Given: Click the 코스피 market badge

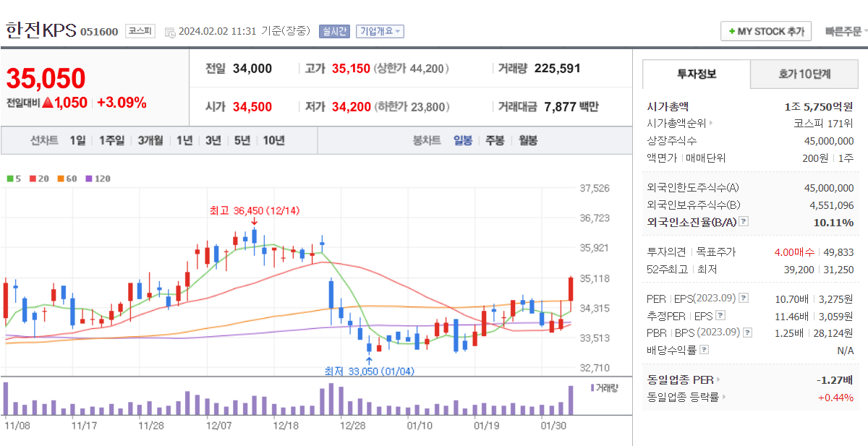Looking at the screenshot, I should tap(140, 31).
